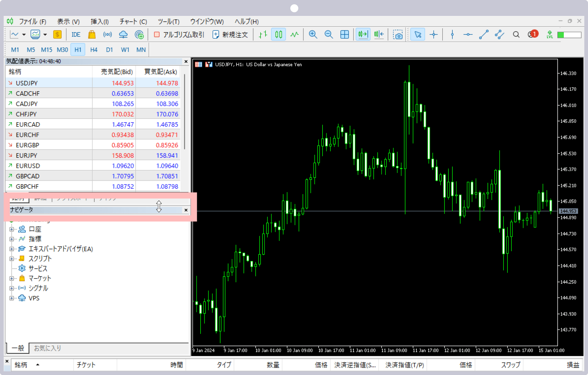588x375 pixels.
Task: Click the tile windows grid icon
Action: 345,35
